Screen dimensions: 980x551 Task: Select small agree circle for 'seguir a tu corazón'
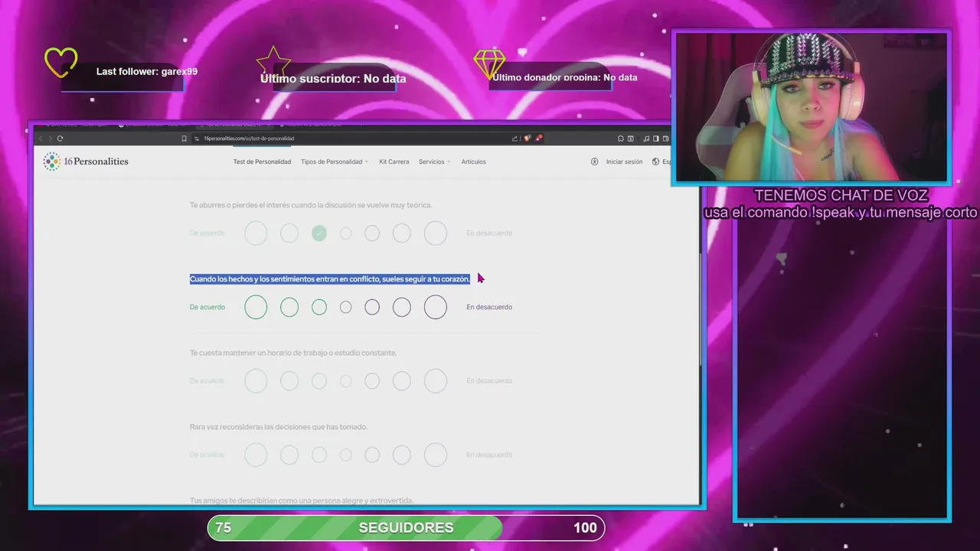(319, 307)
